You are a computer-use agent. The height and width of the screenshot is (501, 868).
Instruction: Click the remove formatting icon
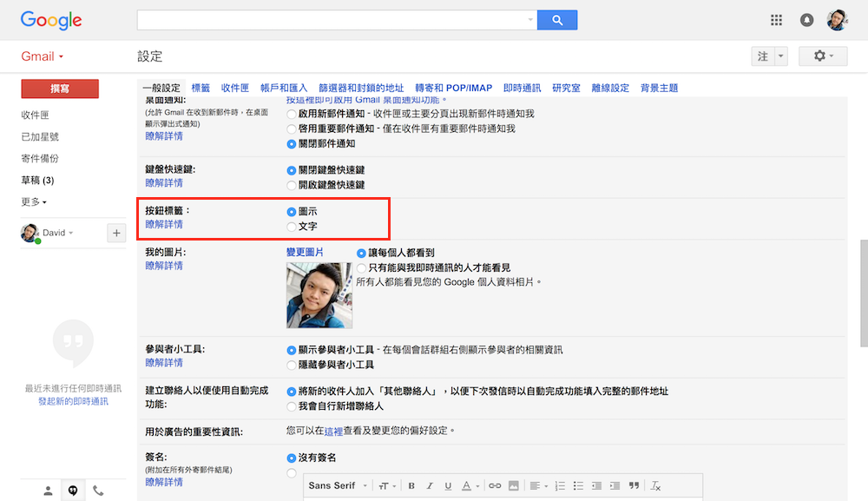(656, 485)
